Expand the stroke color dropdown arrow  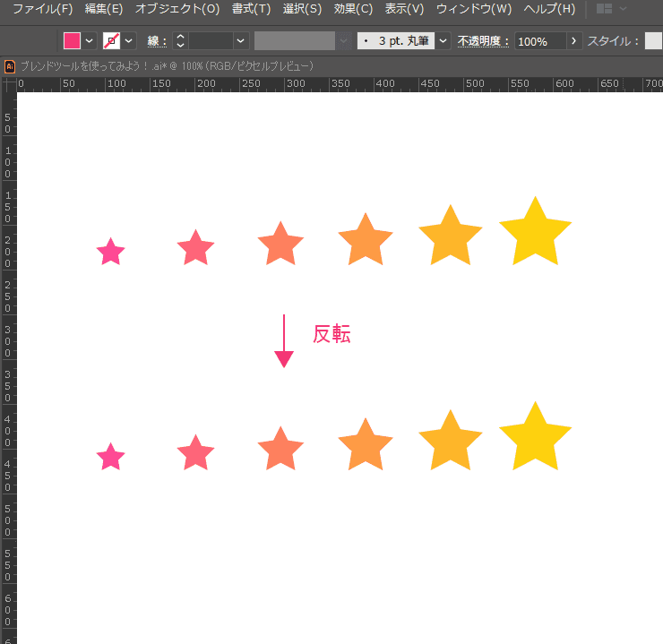[130, 41]
